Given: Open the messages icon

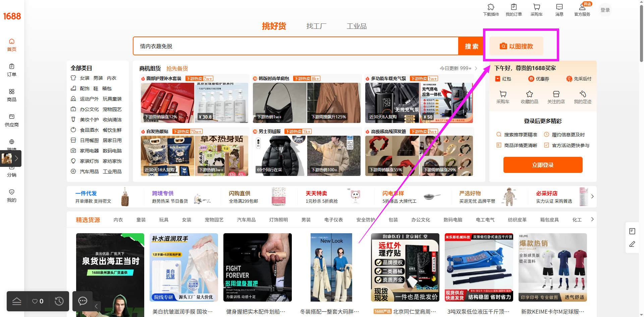Looking at the screenshot, I should tap(559, 7).
